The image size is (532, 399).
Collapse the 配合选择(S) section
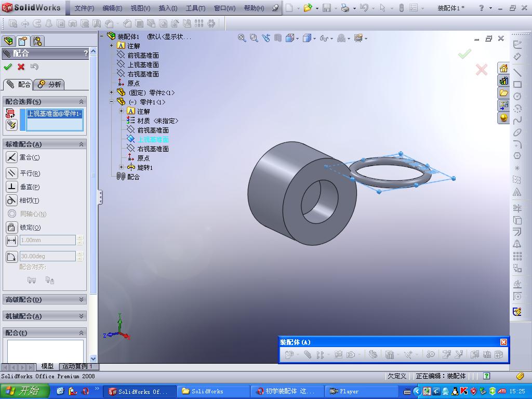[81, 101]
